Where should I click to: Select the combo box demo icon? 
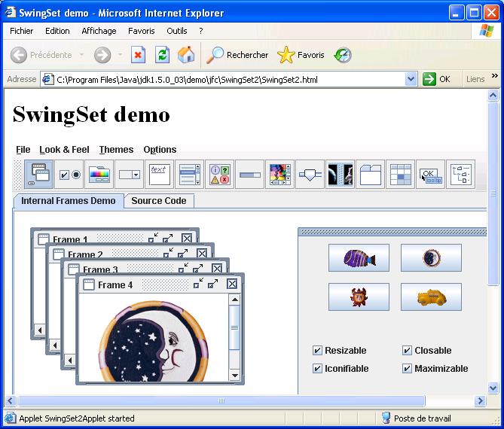click(130, 174)
